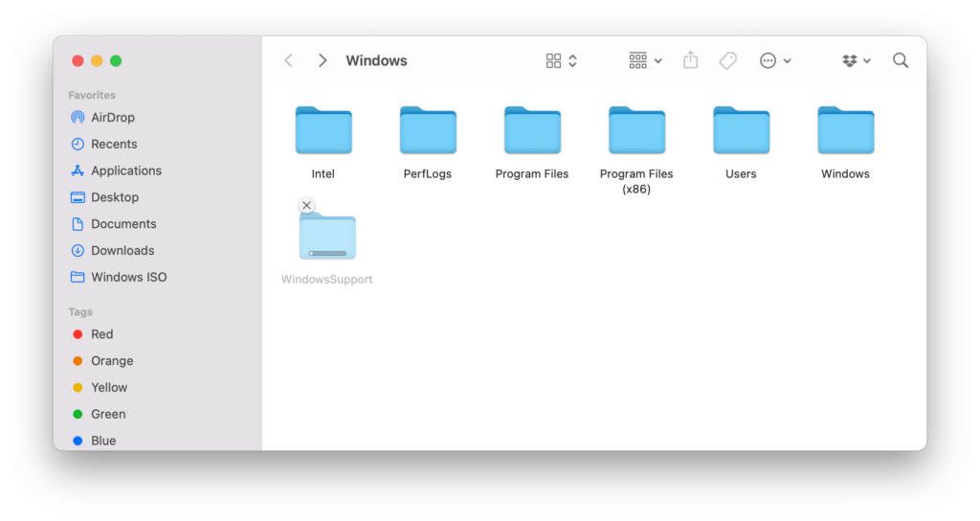Open the Intel folder
The height and width of the screenshot is (521, 980).
tap(323, 130)
